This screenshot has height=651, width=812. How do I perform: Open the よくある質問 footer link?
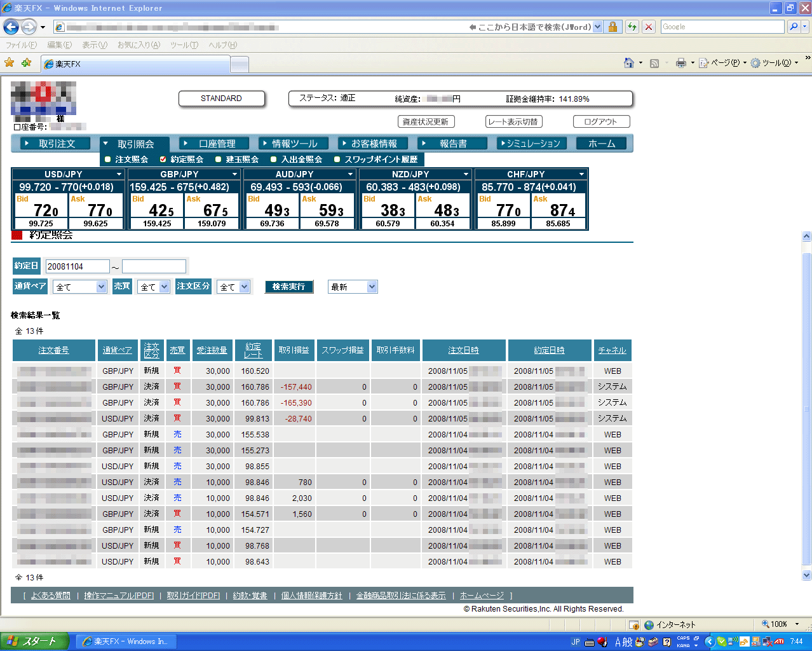[x=51, y=596]
